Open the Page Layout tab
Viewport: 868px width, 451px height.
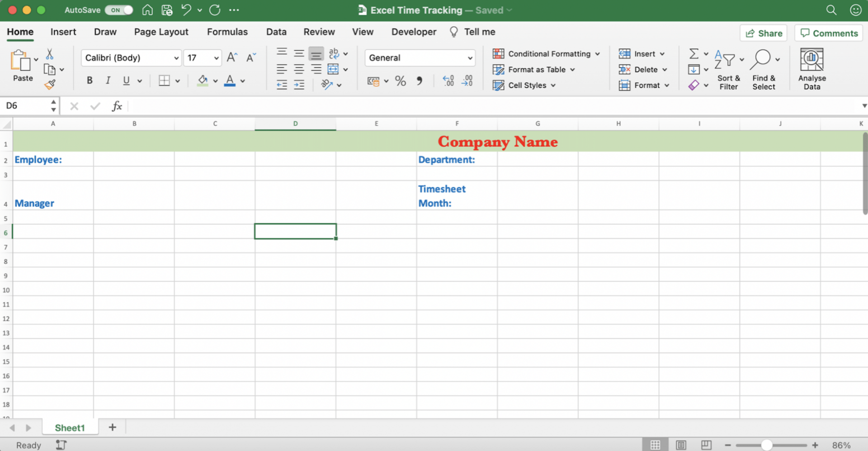(161, 32)
